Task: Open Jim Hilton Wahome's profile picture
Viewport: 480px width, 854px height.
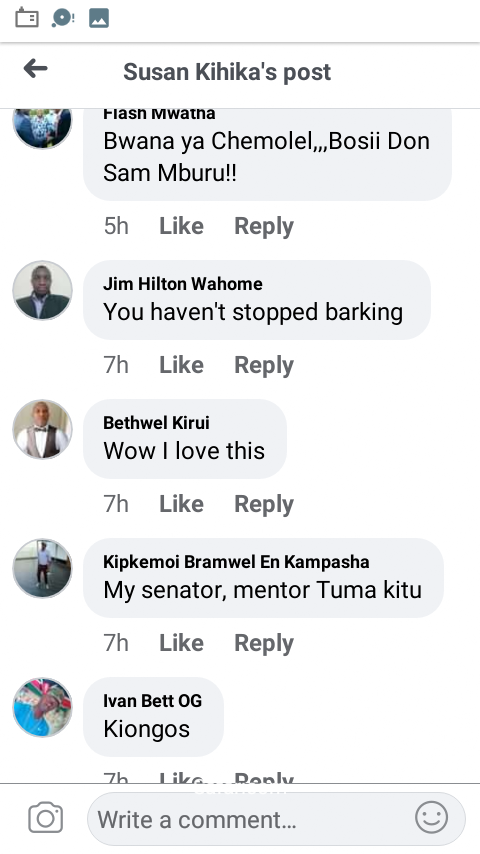Action: pos(42,290)
